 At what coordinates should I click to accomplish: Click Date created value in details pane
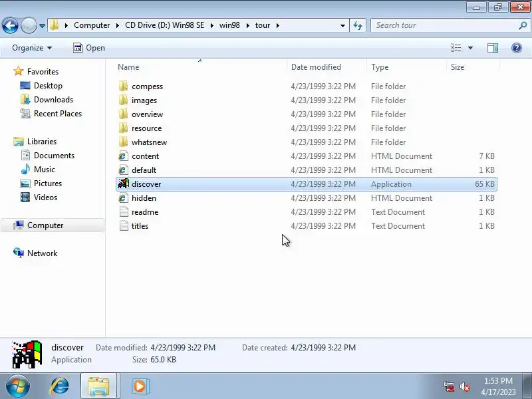pyautogui.click(x=323, y=347)
